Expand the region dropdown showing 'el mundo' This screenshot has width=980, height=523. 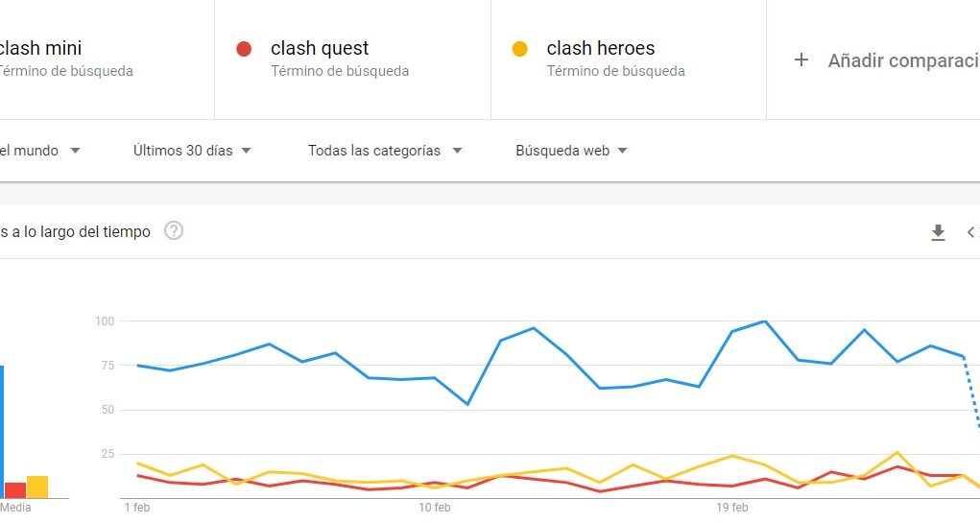tap(40, 151)
